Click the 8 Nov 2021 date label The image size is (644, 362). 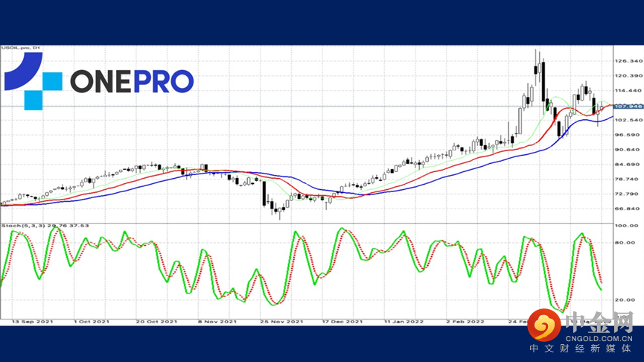217,322
